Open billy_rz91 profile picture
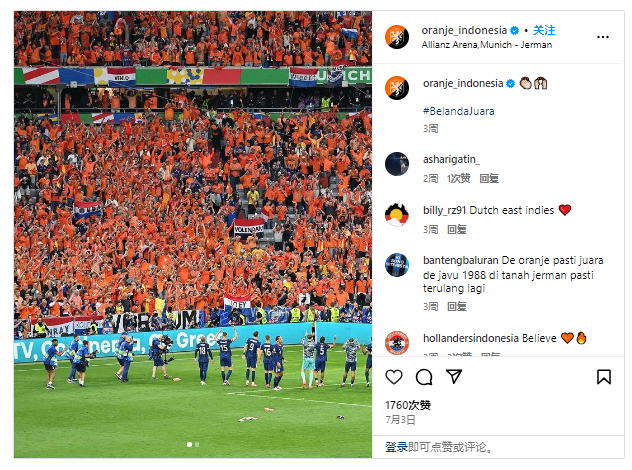Viewport: 632px width, 470px height. tap(397, 215)
